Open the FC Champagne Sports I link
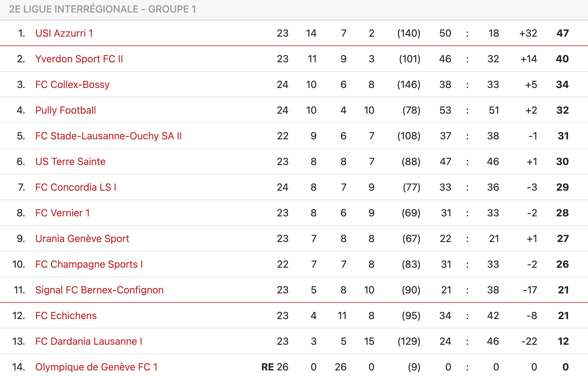 89,264
